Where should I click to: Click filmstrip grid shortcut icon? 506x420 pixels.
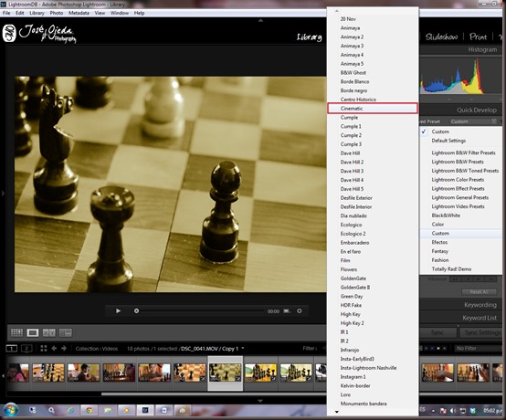coord(44,349)
